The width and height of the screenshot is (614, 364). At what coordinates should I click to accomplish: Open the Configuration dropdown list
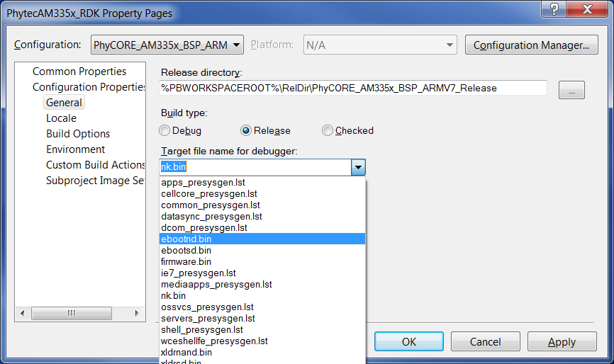pos(167,45)
